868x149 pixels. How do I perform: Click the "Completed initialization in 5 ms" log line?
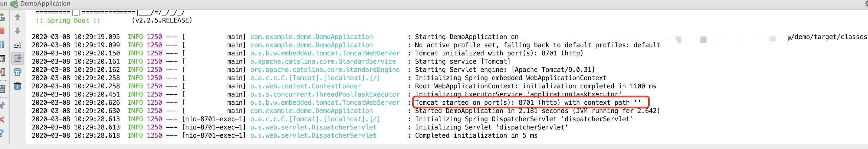(476, 135)
